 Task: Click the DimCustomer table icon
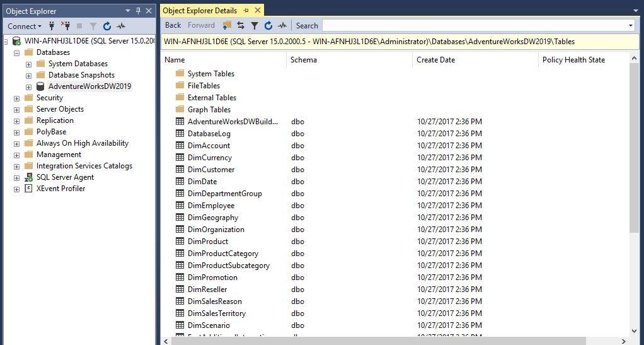coord(180,169)
